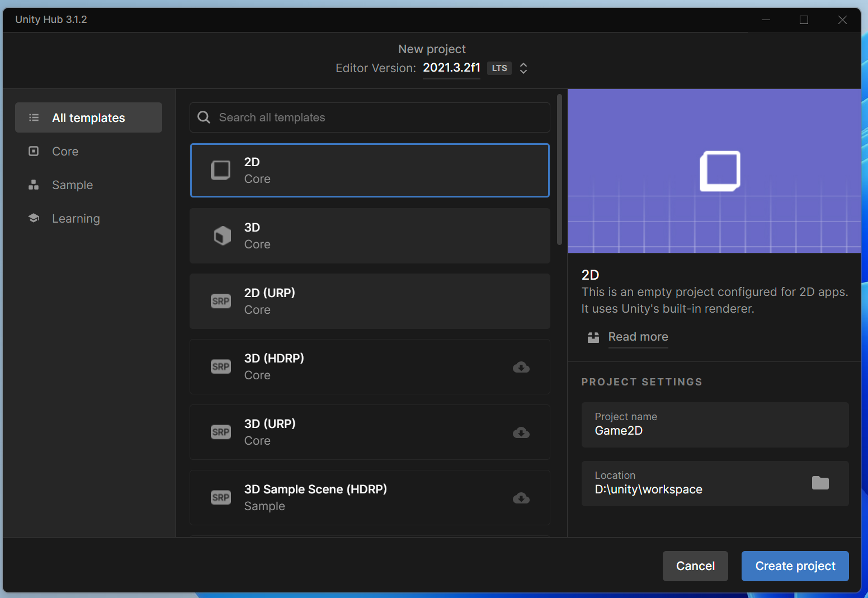The height and width of the screenshot is (598, 868).
Task: Click the New project title
Action: [432, 49]
